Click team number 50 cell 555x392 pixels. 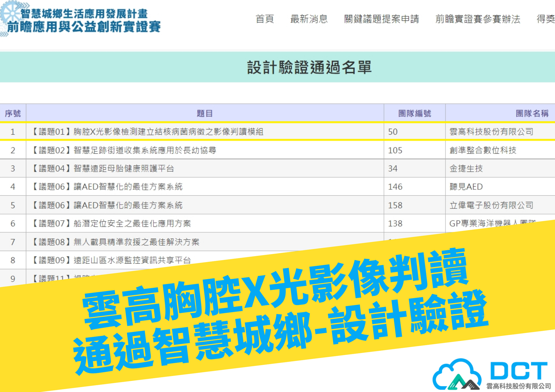[x=415, y=132]
